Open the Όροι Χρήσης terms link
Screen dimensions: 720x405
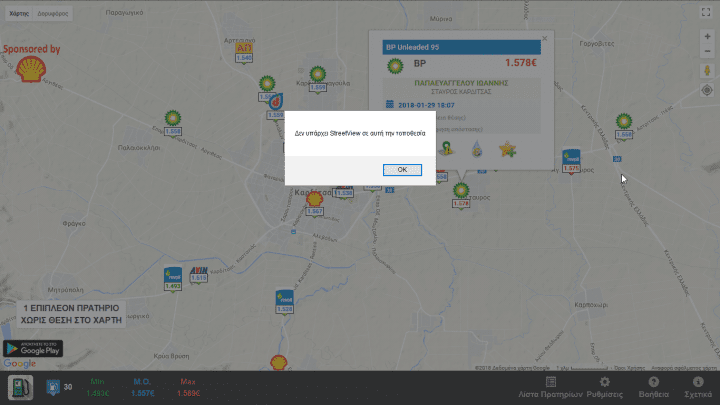(x=629, y=368)
